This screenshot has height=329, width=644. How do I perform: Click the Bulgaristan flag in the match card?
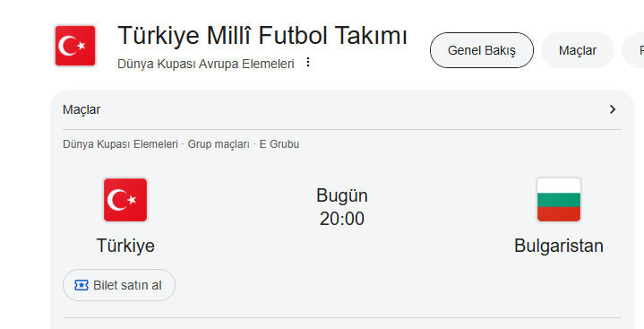pyautogui.click(x=559, y=200)
